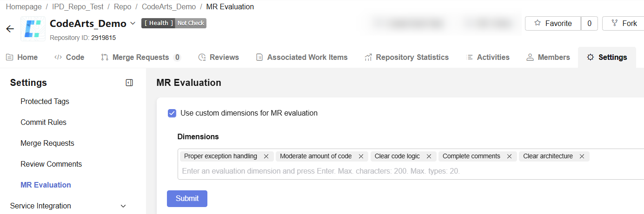Select Protected Tags in settings sidebar
Image resolution: width=644 pixels, height=214 pixels.
45,102
